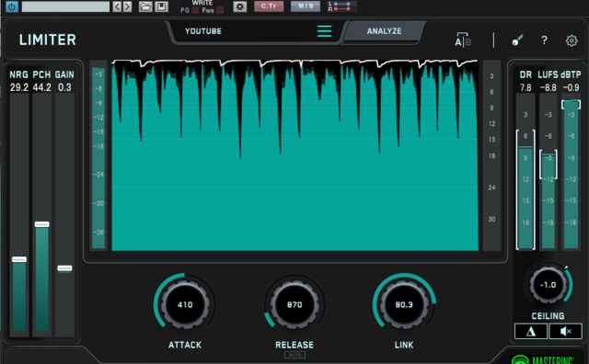Click the CEILING knob showing -1.0

(x=549, y=285)
